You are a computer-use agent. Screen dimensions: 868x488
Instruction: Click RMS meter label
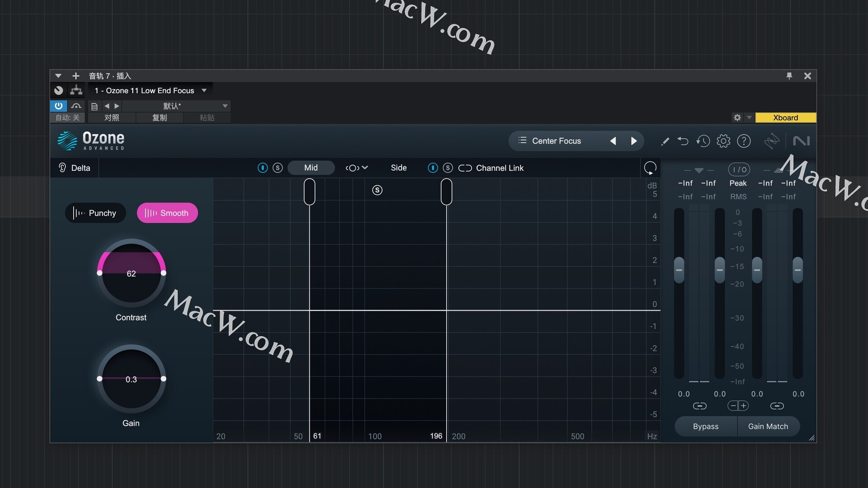[738, 197]
